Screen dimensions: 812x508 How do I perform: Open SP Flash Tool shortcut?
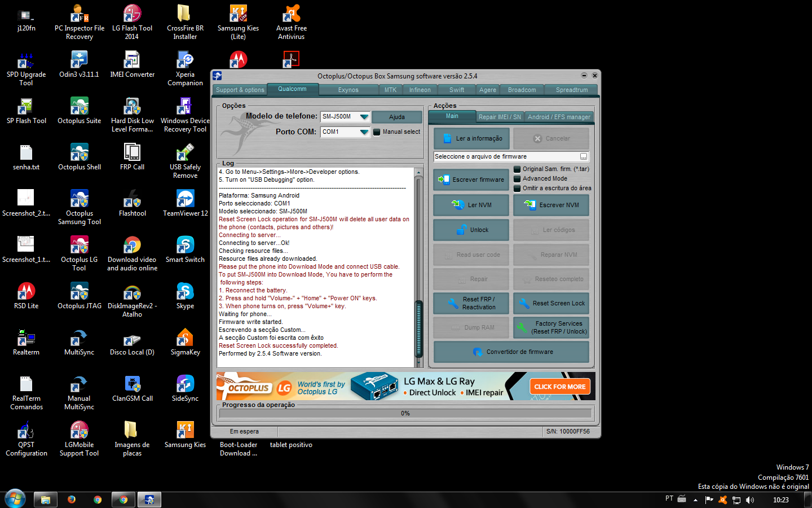click(x=26, y=111)
